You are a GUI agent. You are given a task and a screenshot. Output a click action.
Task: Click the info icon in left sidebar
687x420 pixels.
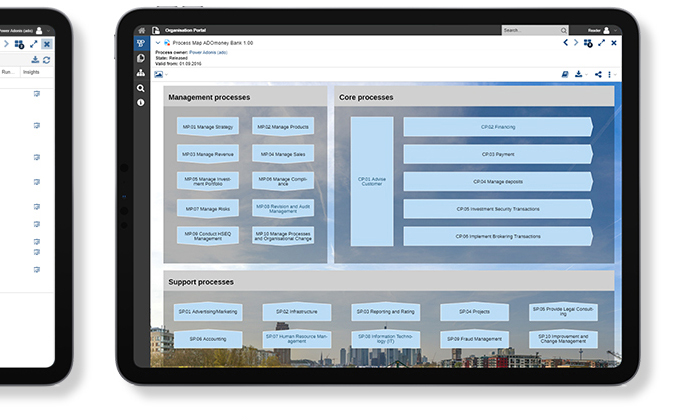click(141, 102)
